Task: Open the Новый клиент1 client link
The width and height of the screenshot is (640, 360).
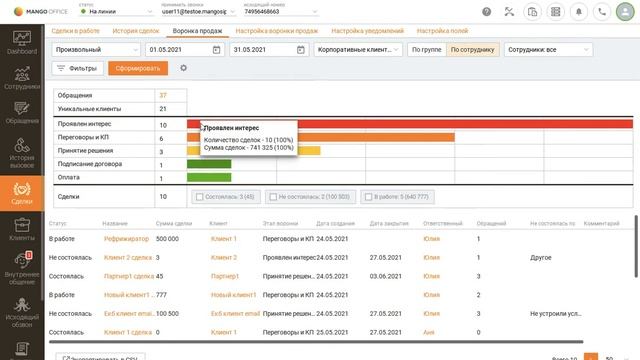Action: (x=233, y=295)
